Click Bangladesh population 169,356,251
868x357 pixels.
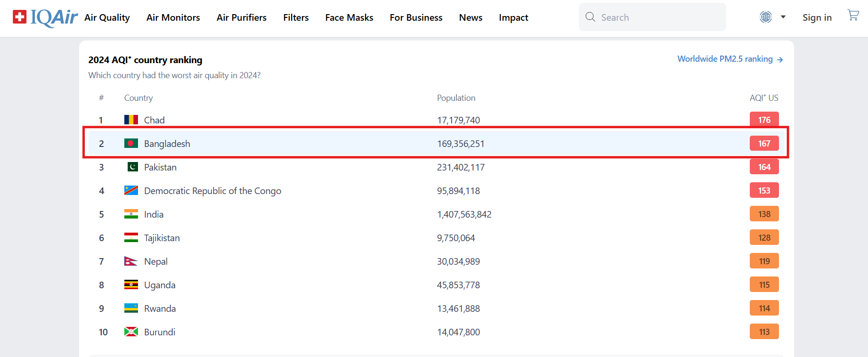click(x=461, y=144)
